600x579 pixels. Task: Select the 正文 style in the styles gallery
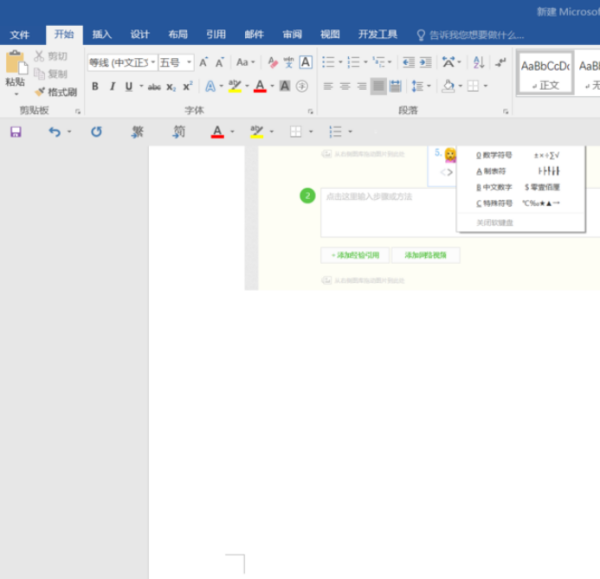545,73
